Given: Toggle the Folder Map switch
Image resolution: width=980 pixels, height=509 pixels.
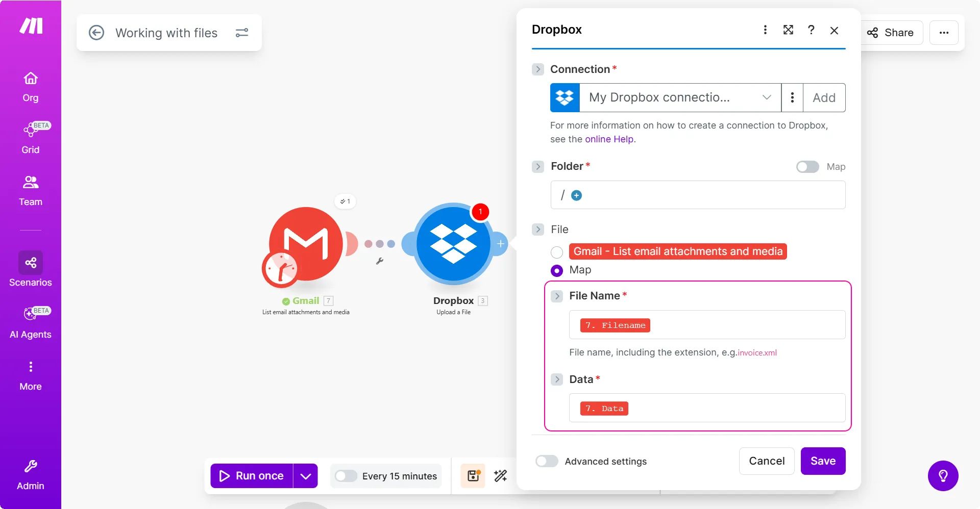Looking at the screenshot, I should [x=807, y=167].
